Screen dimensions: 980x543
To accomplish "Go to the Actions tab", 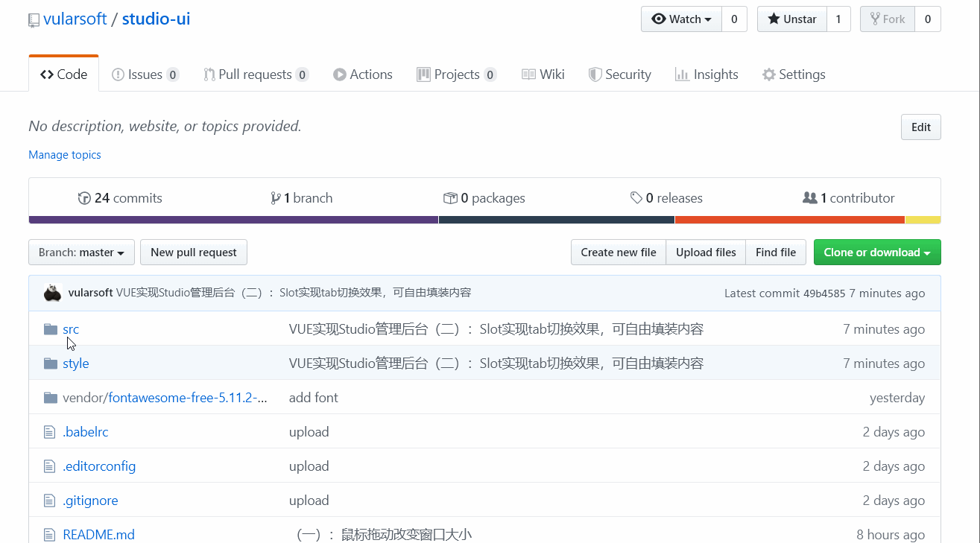I will click(363, 74).
